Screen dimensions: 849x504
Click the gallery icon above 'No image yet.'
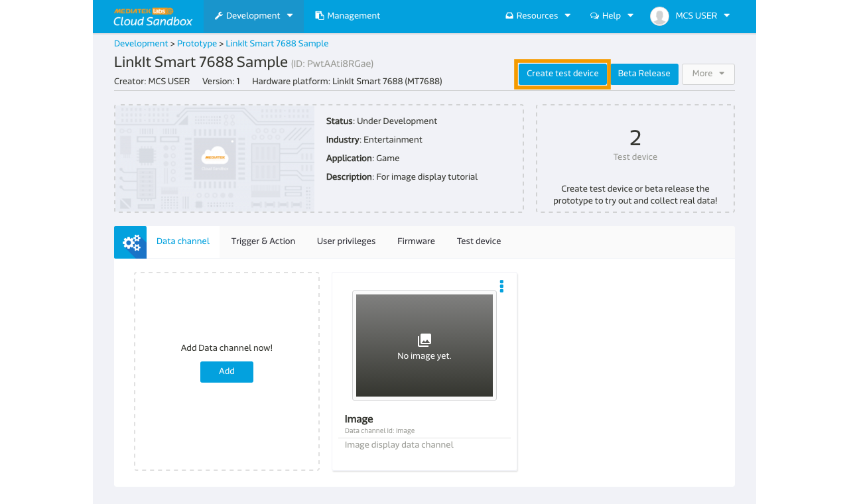point(424,340)
